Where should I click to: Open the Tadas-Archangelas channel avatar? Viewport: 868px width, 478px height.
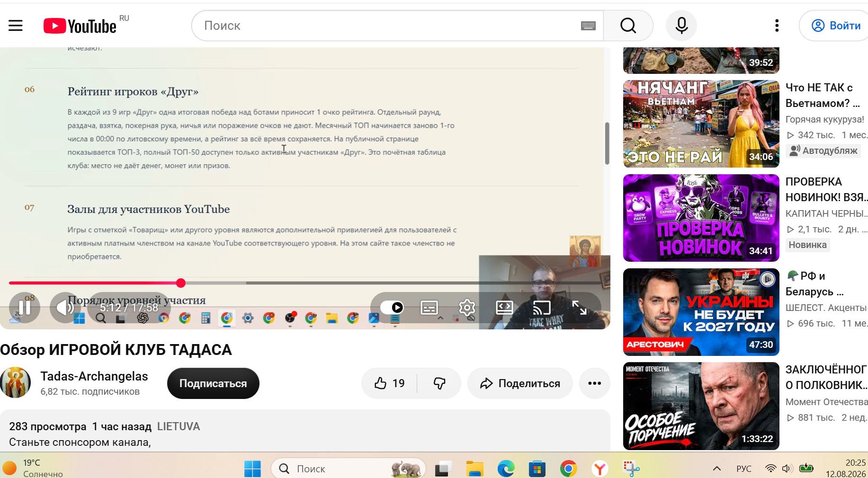point(16,382)
